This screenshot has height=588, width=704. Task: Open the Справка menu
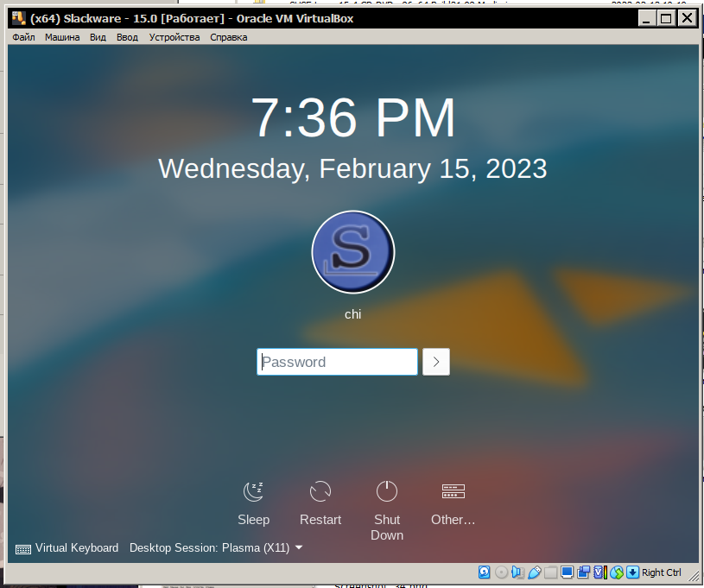point(229,37)
